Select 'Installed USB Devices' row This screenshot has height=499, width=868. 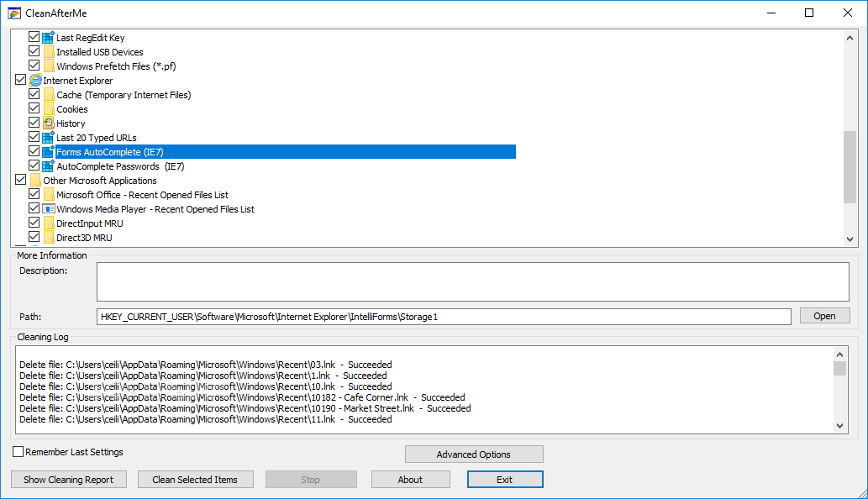pos(100,52)
